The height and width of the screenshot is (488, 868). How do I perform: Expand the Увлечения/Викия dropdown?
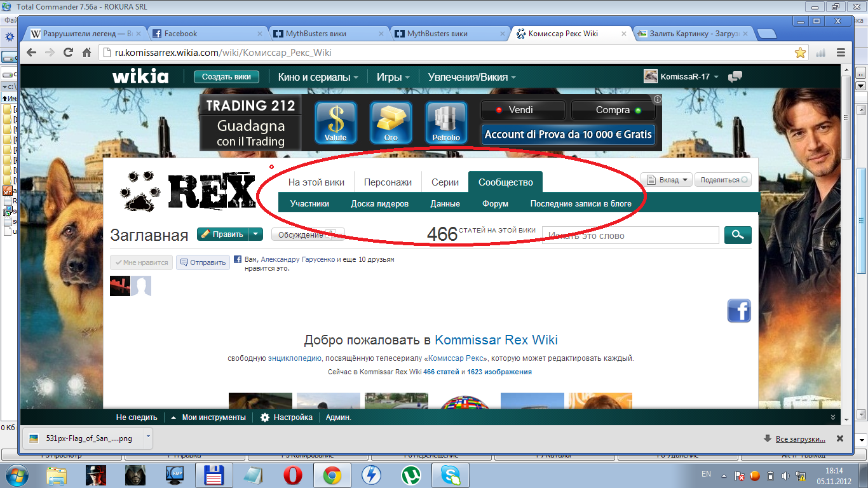point(472,77)
